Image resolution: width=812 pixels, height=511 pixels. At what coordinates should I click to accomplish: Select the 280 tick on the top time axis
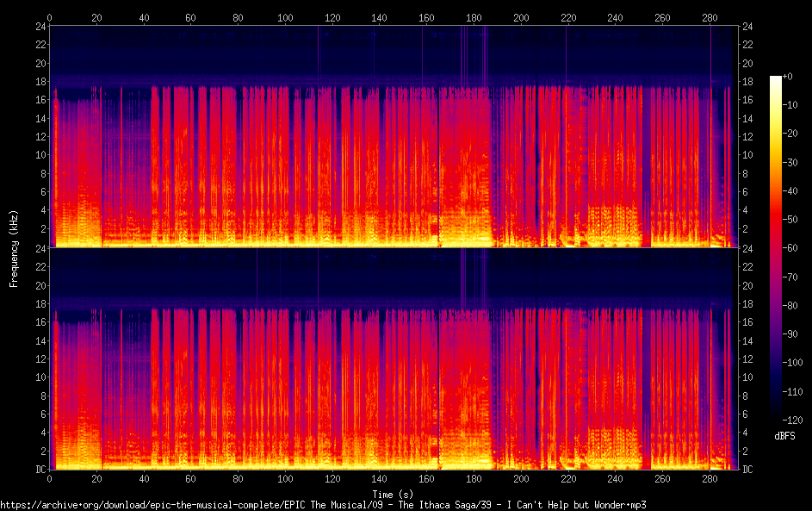coord(710,16)
